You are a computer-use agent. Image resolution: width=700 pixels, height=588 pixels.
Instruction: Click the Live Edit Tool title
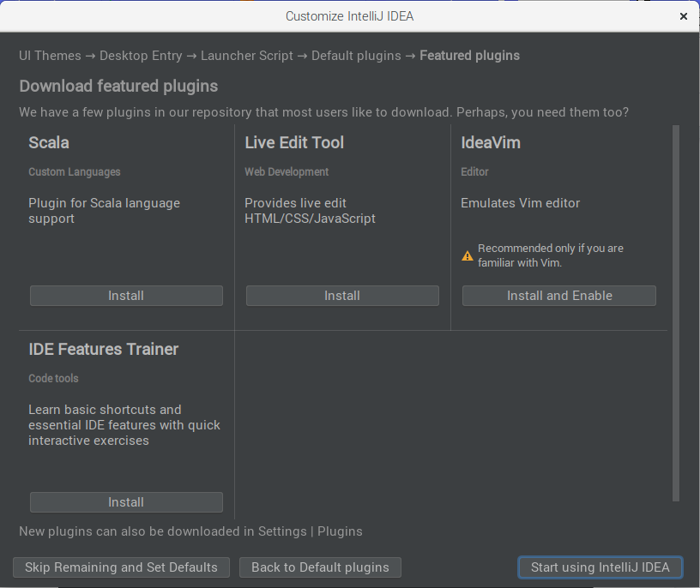tap(294, 143)
